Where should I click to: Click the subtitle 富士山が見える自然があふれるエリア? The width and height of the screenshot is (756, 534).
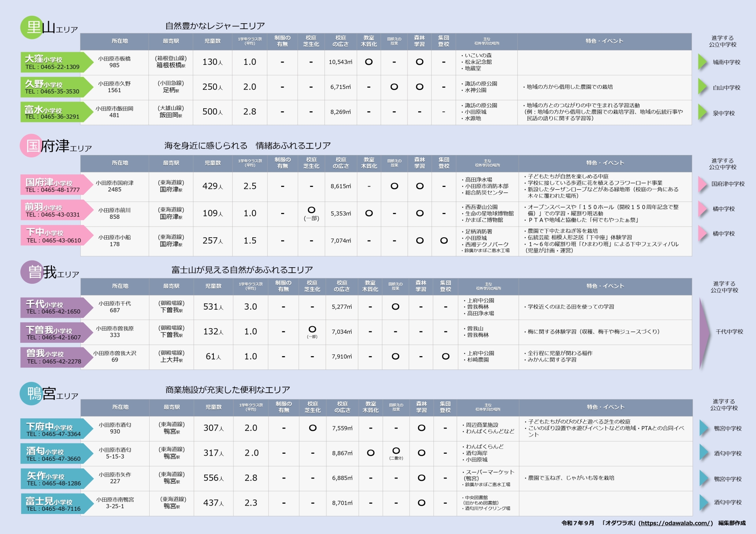tap(242, 270)
